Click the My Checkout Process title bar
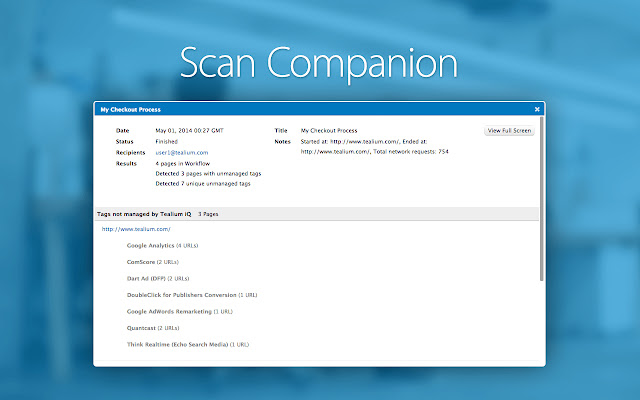The height and width of the screenshot is (400, 640). pos(300,108)
